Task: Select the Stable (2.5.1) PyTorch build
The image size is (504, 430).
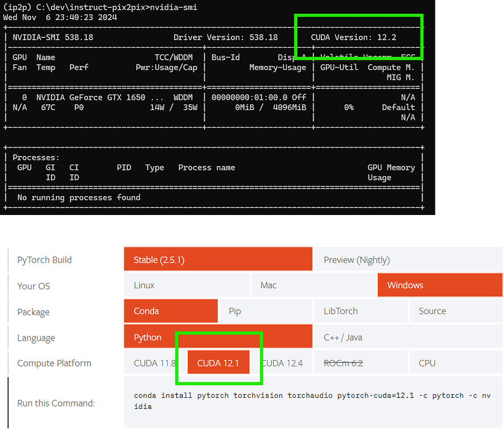Action: pos(218,259)
